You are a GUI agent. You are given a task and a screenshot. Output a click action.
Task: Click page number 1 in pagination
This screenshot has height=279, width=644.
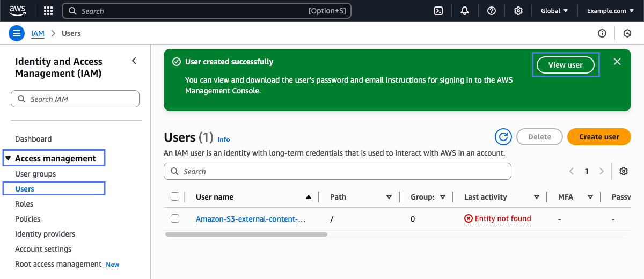[587, 171]
